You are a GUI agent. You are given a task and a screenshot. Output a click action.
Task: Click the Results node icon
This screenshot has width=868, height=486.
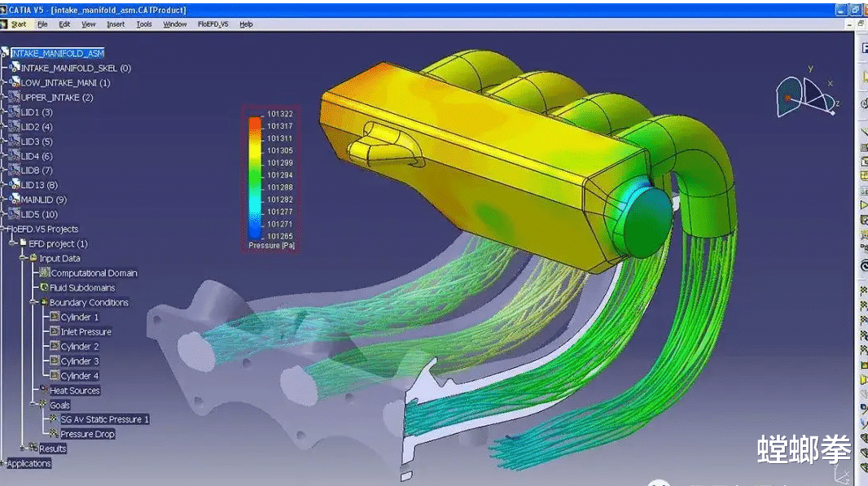click(x=33, y=447)
